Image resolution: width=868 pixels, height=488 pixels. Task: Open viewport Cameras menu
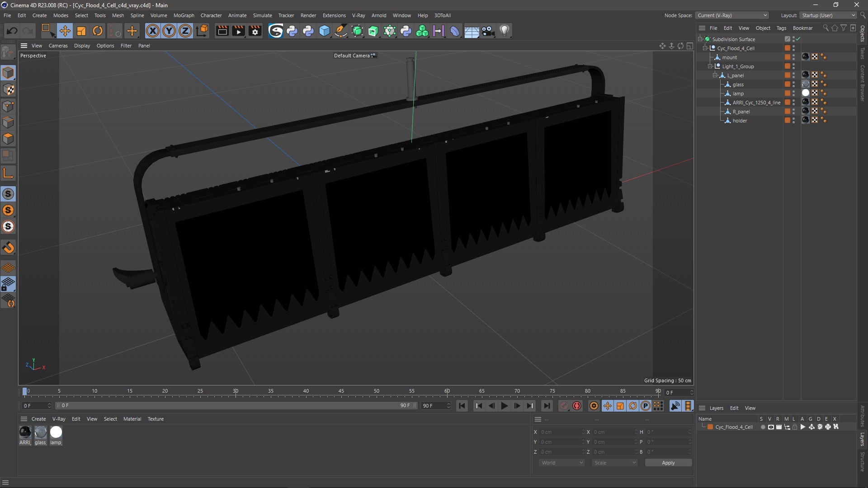(x=58, y=46)
